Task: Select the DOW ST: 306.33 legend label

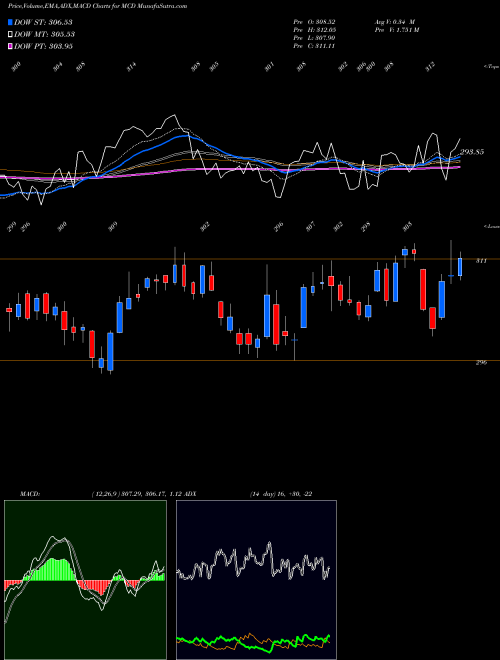Action: 43,22
